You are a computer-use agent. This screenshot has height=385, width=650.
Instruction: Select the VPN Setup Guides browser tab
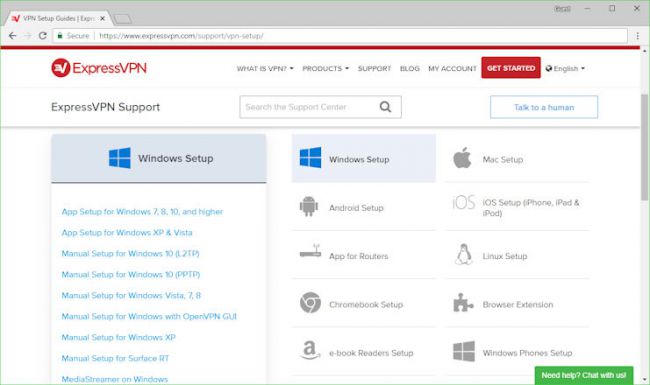coord(58,19)
